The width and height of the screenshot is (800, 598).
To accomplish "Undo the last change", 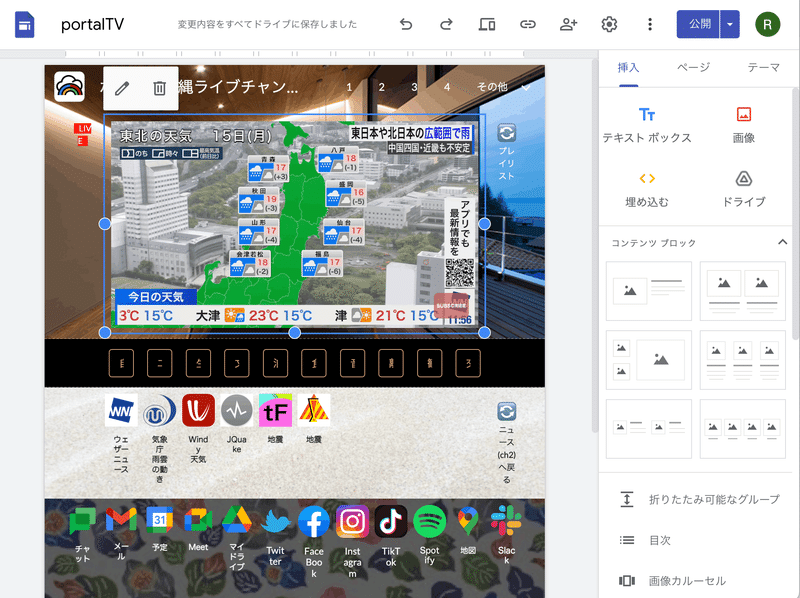I will click(x=406, y=24).
